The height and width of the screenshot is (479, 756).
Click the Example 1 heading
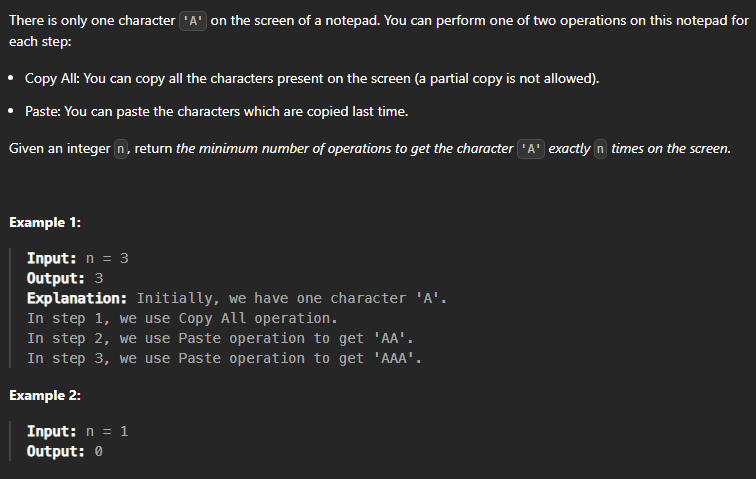click(x=45, y=222)
